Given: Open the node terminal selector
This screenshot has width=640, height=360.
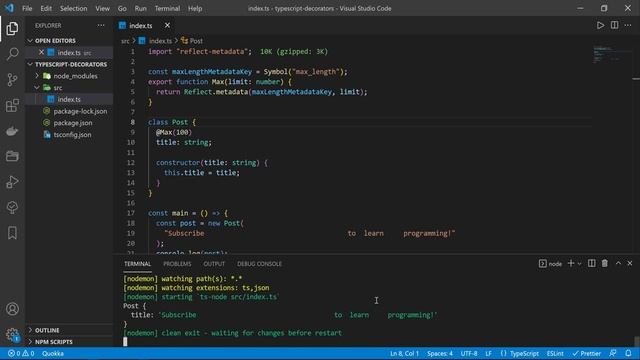Looking at the screenshot, I should [550, 264].
